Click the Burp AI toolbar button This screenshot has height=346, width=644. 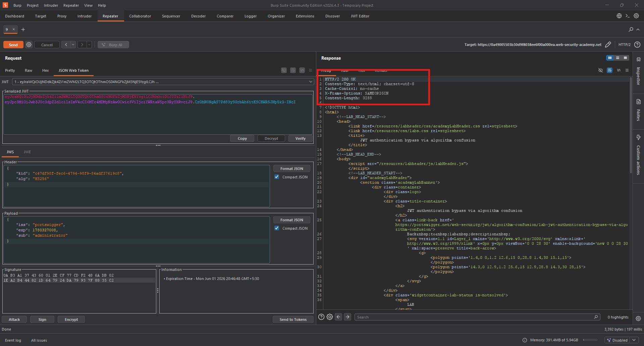pos(113,45)
